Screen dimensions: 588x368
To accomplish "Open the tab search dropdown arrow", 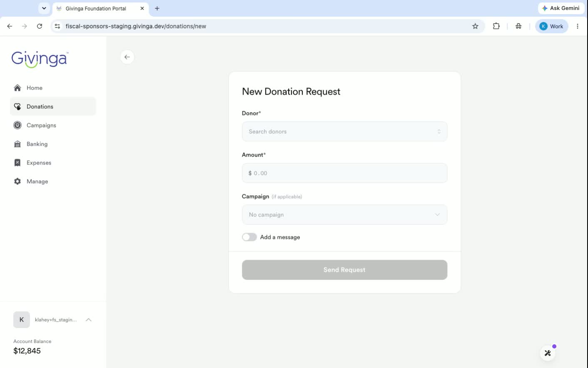I will pyautogui.click(x=44, y=8).
